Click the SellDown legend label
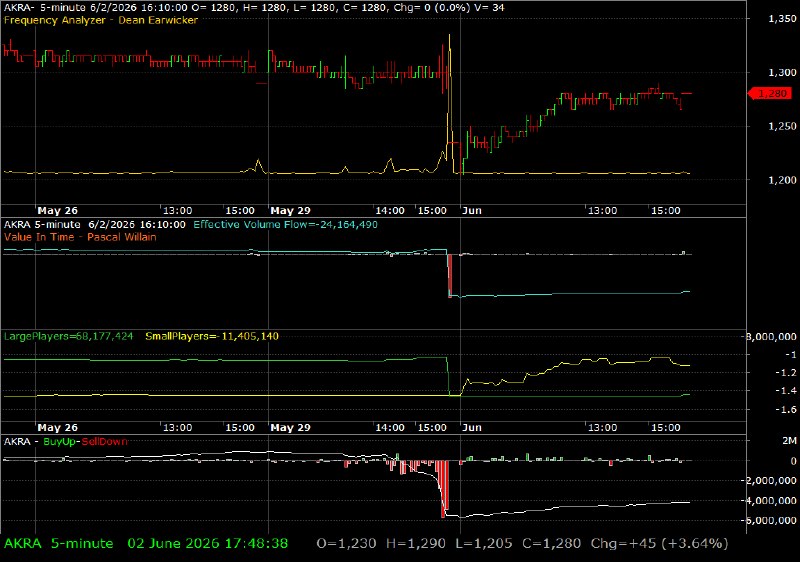Image resolution: width=800 pixels, height=562 pixels. point(104,442)
